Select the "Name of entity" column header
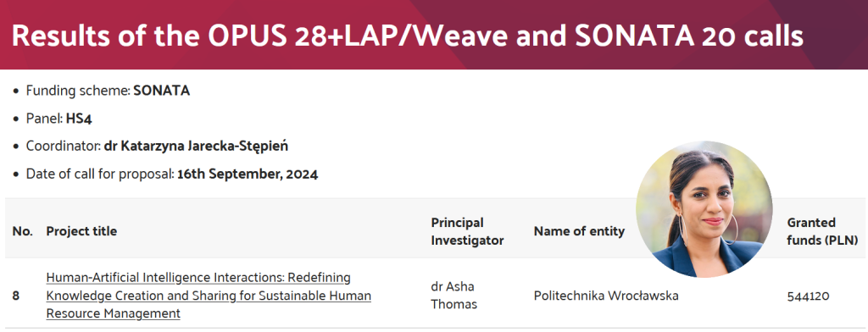This screenshot has width=868, height=332. pyautogui.click(x=579, y=231)
